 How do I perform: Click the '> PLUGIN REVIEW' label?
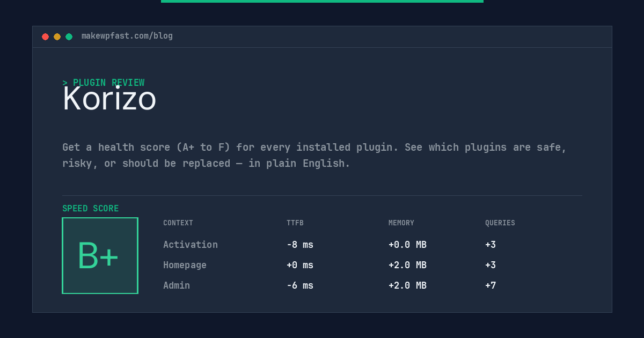[104, 83]
